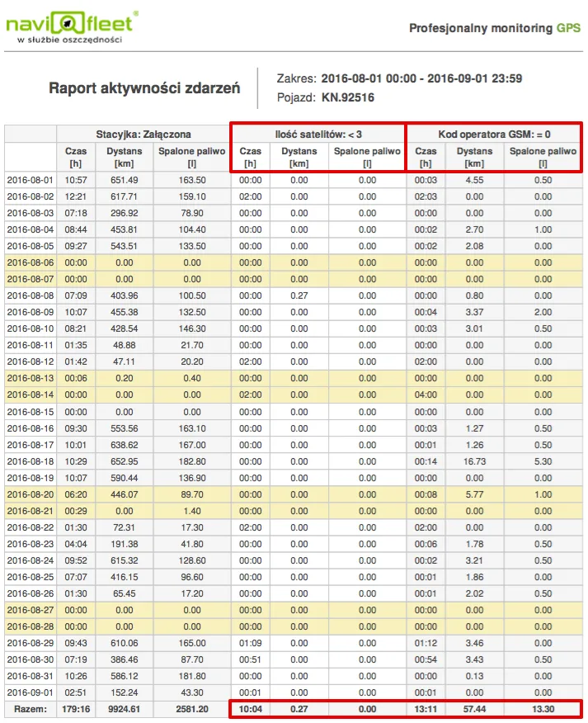Viewport: 588px width, 723px height.
Task: Click GSM time '04:00' on 2016-08-14
Action: click(x=426, y=395)
